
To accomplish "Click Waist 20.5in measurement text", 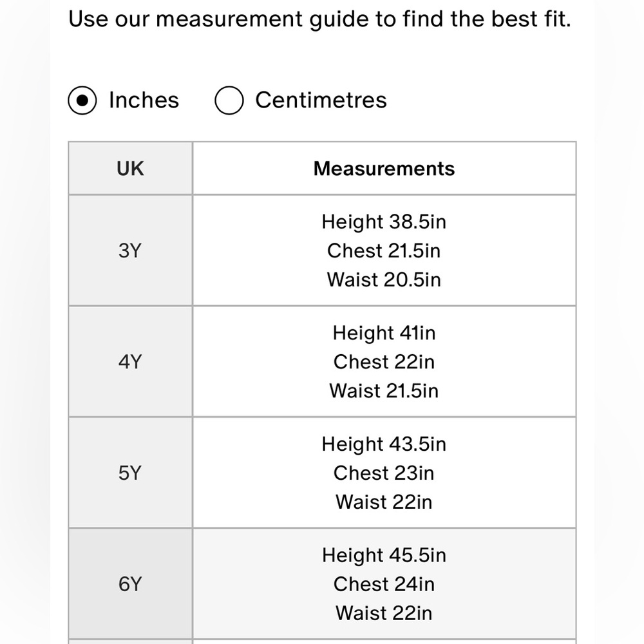I will click(x=384, y=279).
